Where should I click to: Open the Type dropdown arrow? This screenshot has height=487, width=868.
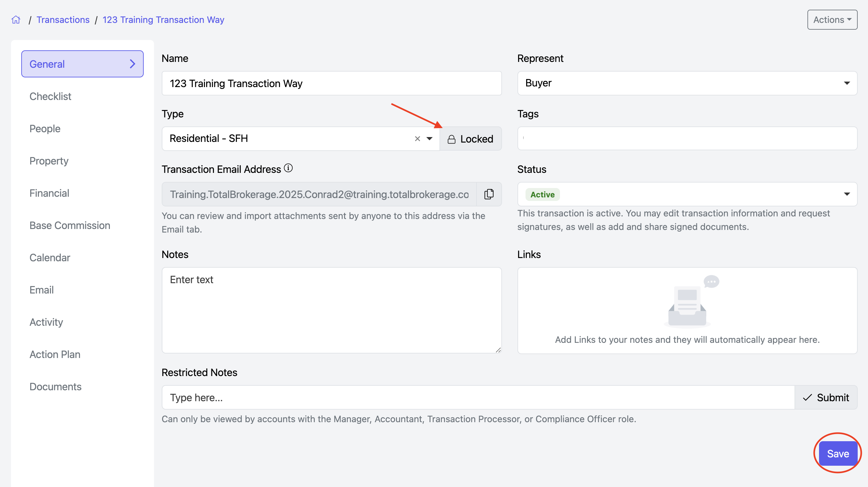pos(429,139)
